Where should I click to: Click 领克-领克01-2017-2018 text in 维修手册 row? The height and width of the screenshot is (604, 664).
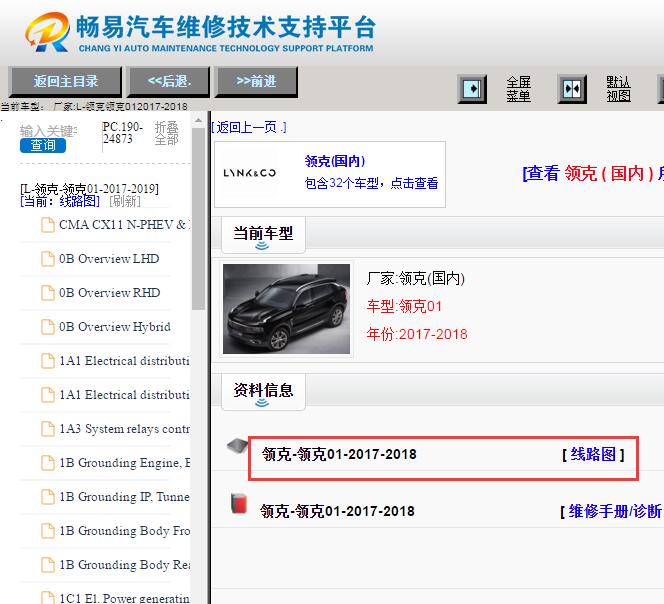click(x=337, y=511)
